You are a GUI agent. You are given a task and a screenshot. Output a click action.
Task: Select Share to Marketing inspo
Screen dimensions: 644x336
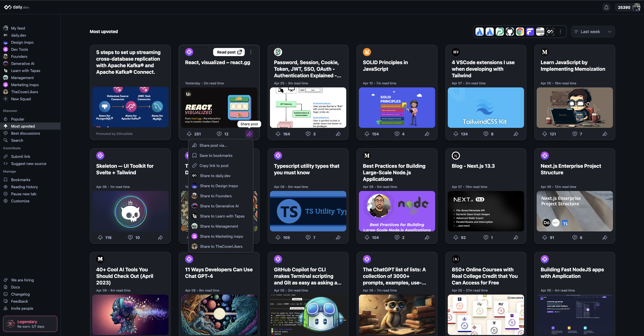(x=221, y=236)
